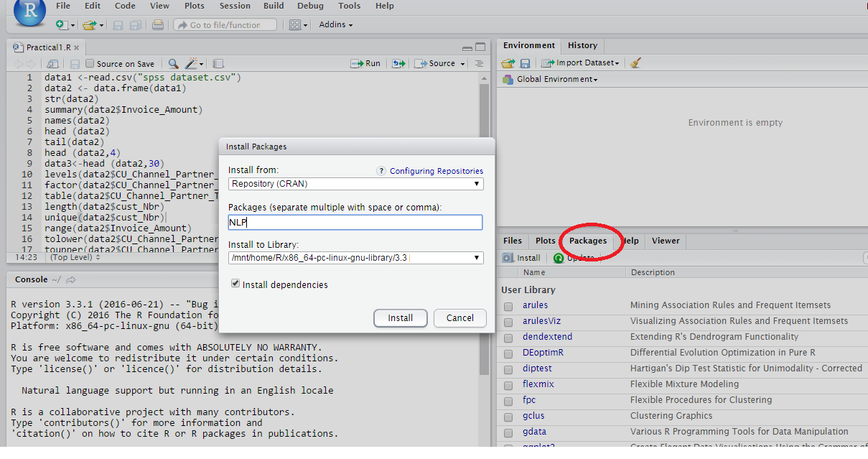Expand the Addins dropdown
Viewport: 868px width, 459px height.
point(335,24)
